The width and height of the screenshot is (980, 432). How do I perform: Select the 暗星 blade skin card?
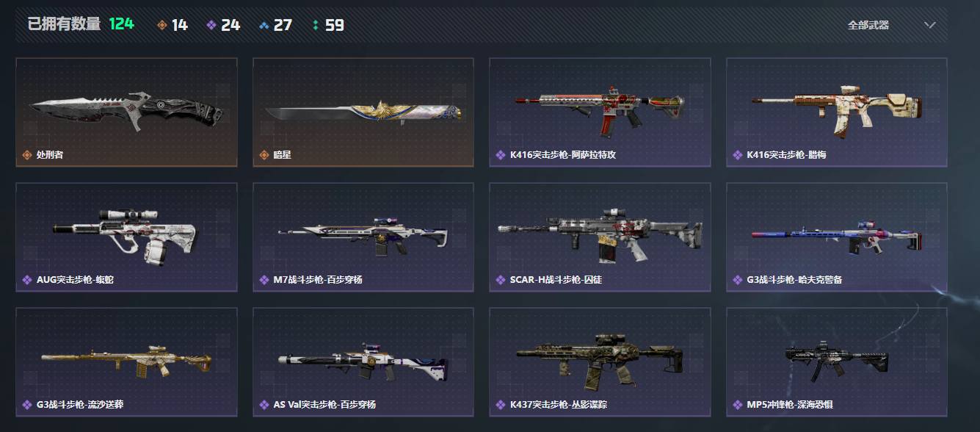363,112
